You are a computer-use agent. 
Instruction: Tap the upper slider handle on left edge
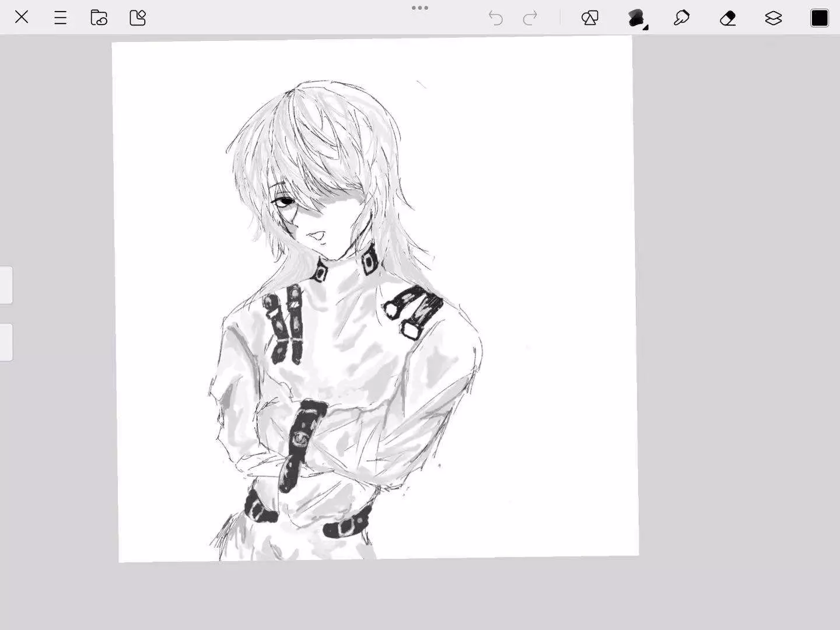tap(6, 285)
